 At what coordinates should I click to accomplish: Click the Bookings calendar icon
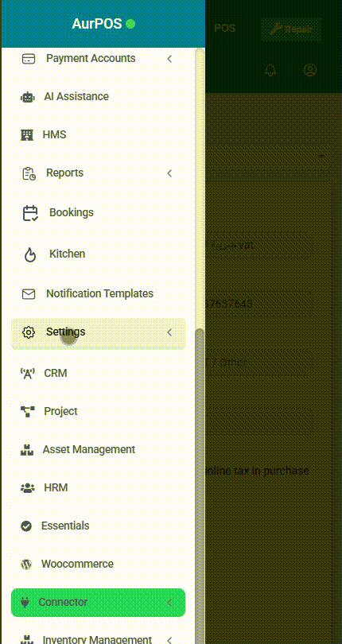coord(30,213)
